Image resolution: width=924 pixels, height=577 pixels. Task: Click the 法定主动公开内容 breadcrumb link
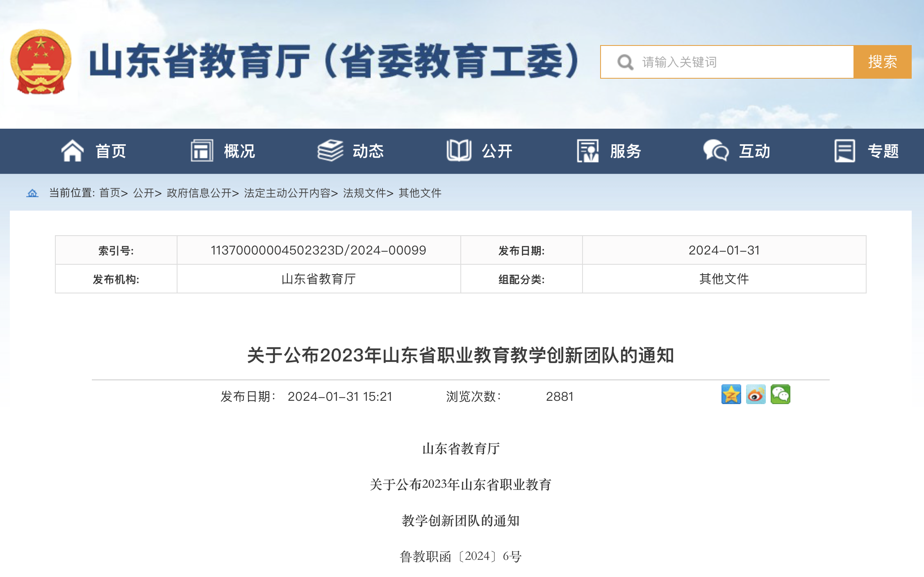click(x=288, y=193)
